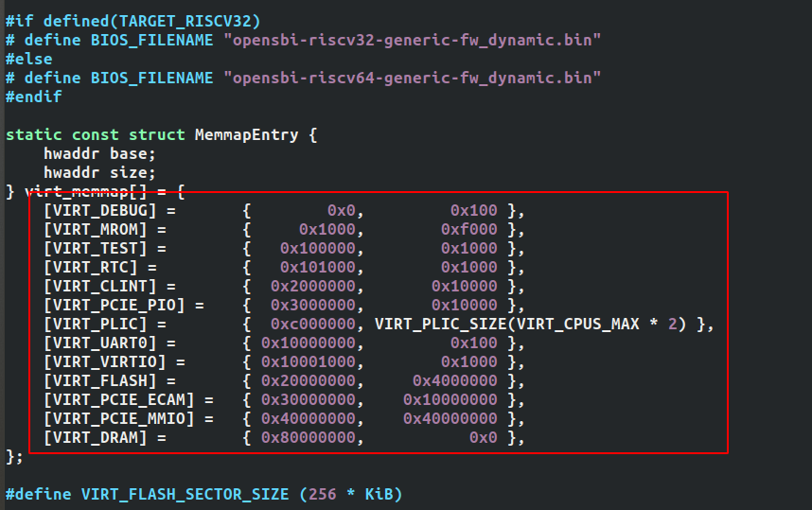Click the VIRT_FLASH_SECTOR_SIZE define name

(185, 494)
